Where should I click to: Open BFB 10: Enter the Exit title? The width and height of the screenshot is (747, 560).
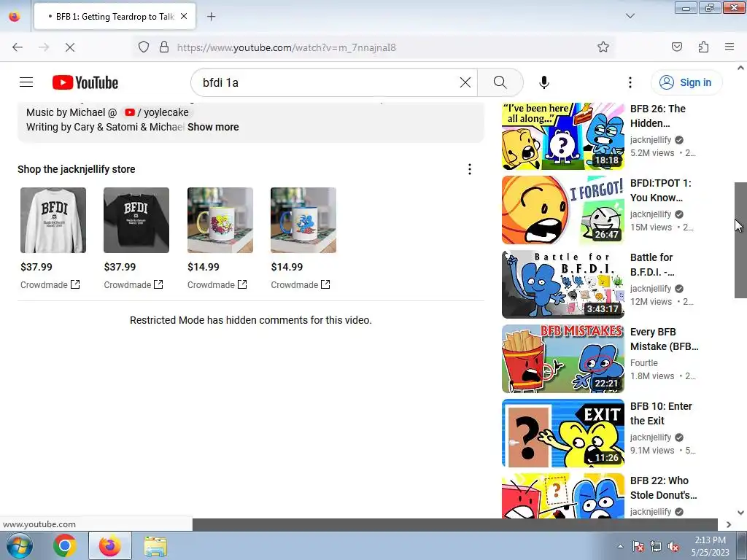(x=661, y=413)
